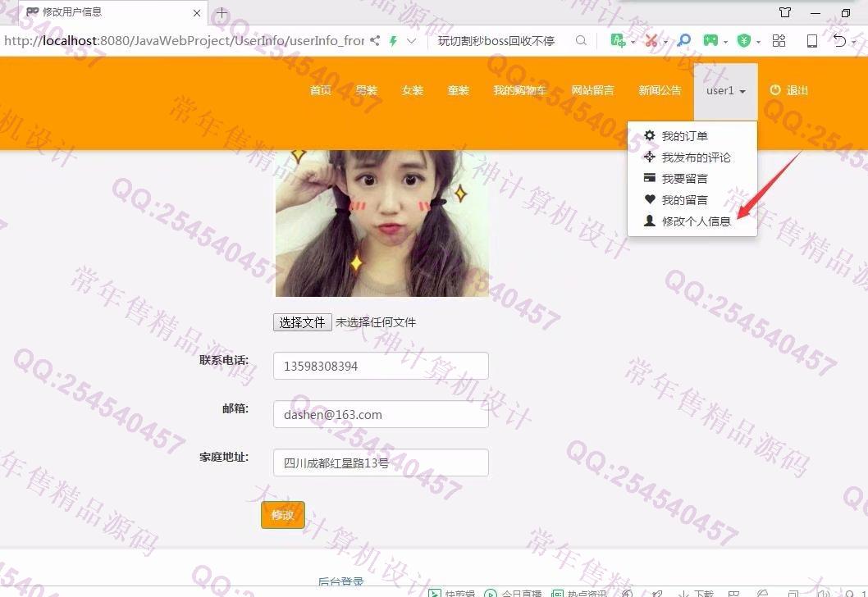Go to 我的购物车 navigation link
This screenshot has width=868, height=597.
click(x=519, y=91)
